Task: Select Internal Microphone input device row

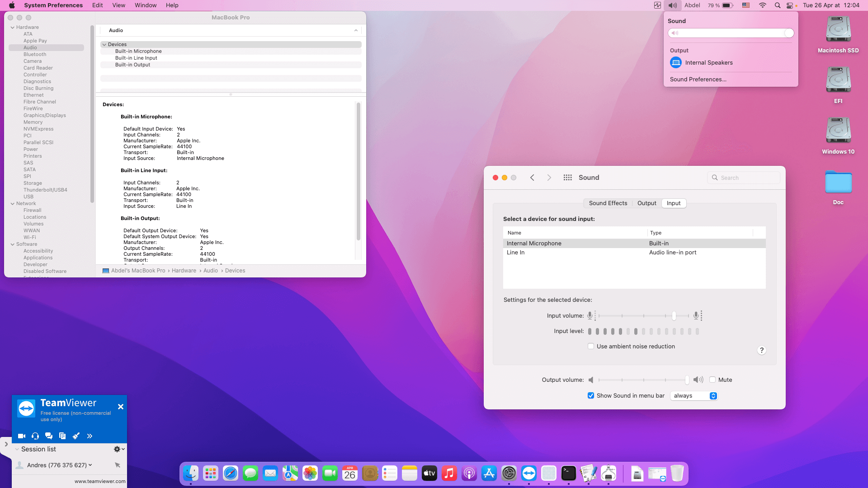Action: coord(634,244)
